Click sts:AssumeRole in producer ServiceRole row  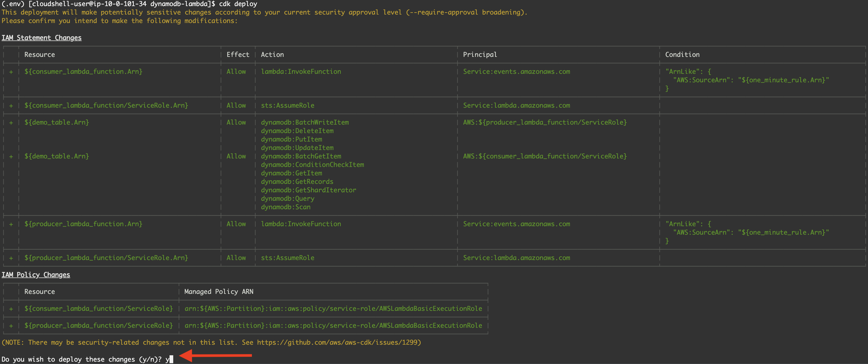point(287,258)
